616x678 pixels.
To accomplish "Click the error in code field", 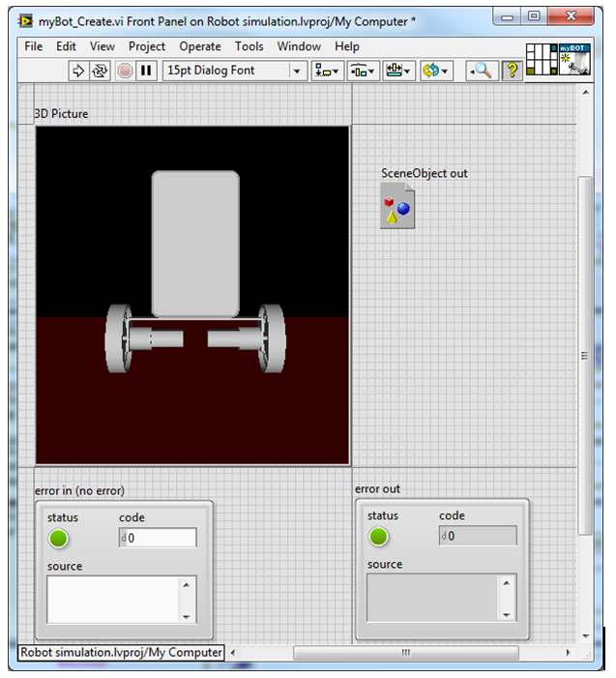I will 158,538.
